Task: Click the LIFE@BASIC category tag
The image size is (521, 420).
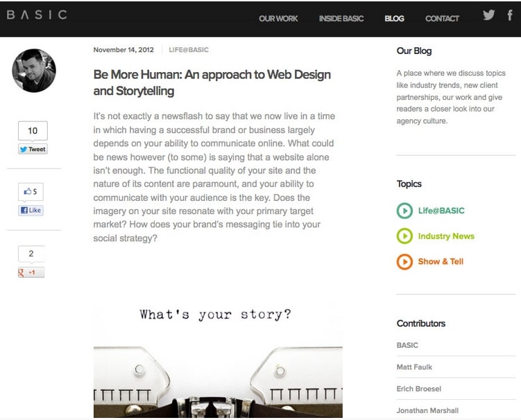Action: 189,50
